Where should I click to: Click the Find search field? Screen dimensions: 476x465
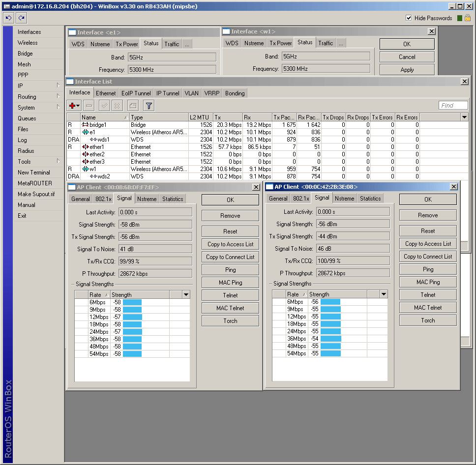point(453,106)
